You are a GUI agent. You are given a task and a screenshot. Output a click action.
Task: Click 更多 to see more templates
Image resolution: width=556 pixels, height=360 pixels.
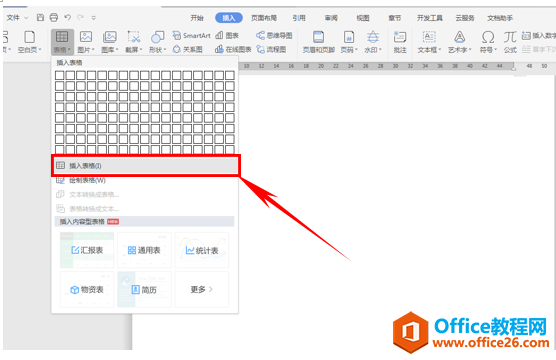pyautogui.click(x=202, y=289)
